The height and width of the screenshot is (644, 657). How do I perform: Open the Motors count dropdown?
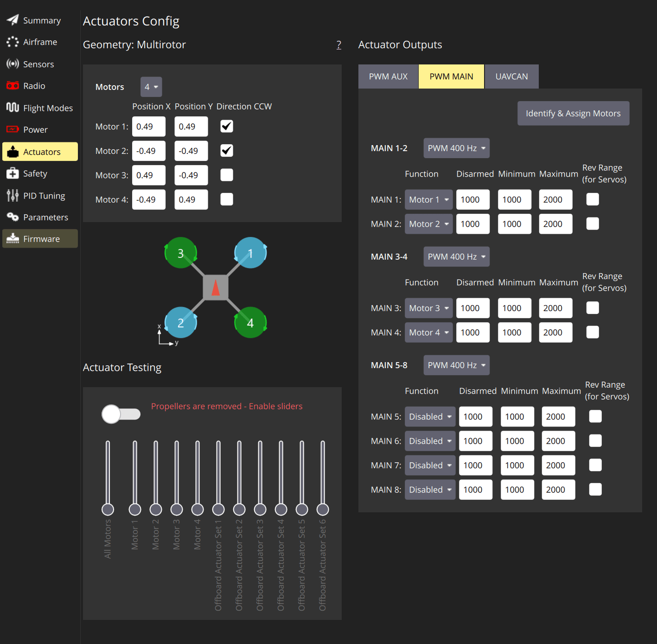pos(151,87)
